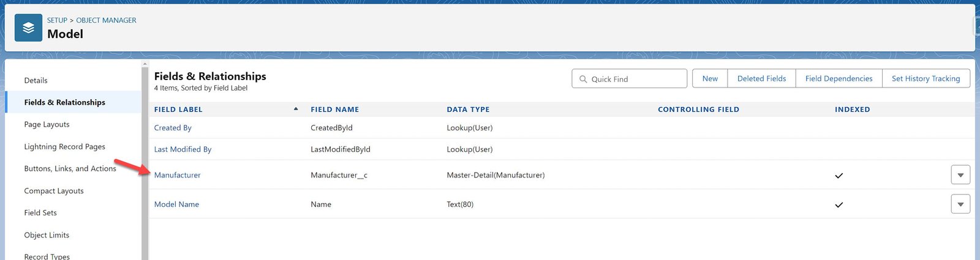Click the Field Label sort arrow
The height and width of the screenshot is (260, 980).
click(296, 109)
